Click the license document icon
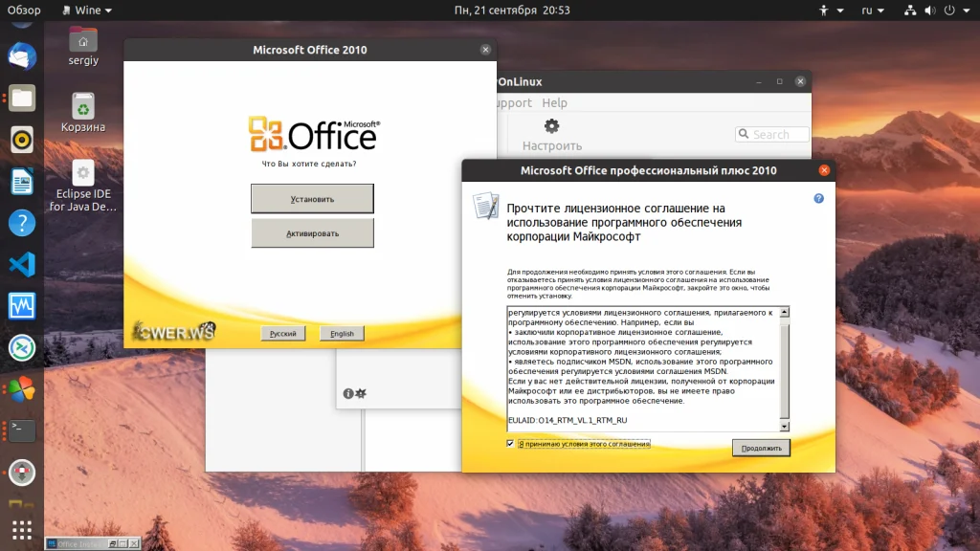This screenshot has height=551, width=980. pos(485,207)
